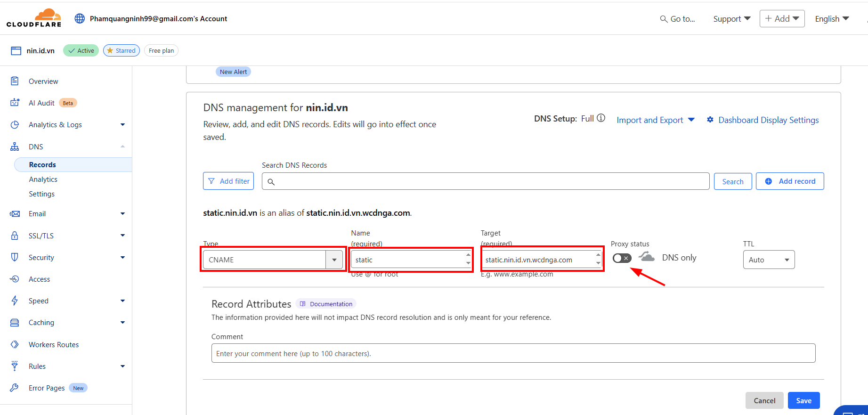The image size is (868, 415).
Task: Open the Support dropdown menu
Action: coord(732,19)
